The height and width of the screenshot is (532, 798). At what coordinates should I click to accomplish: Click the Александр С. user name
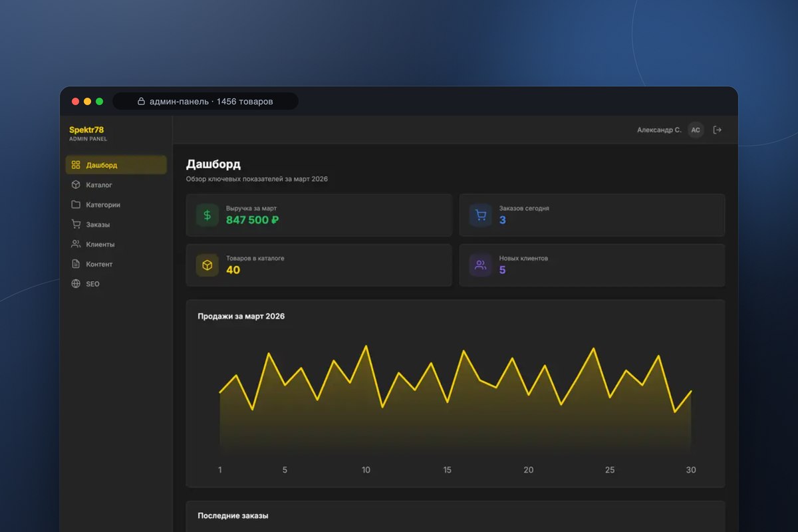coord(659,130)
